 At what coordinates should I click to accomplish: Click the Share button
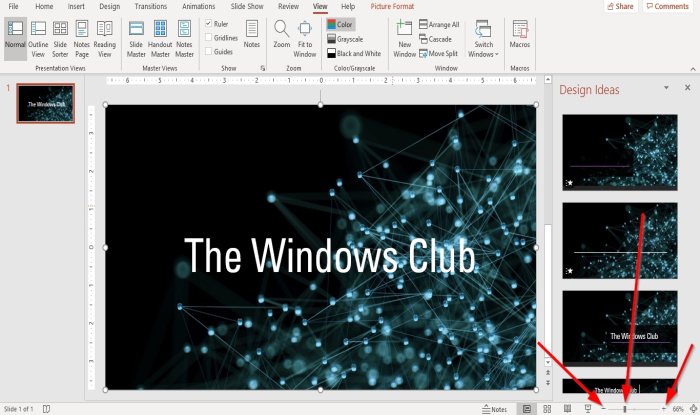point(620,6)
